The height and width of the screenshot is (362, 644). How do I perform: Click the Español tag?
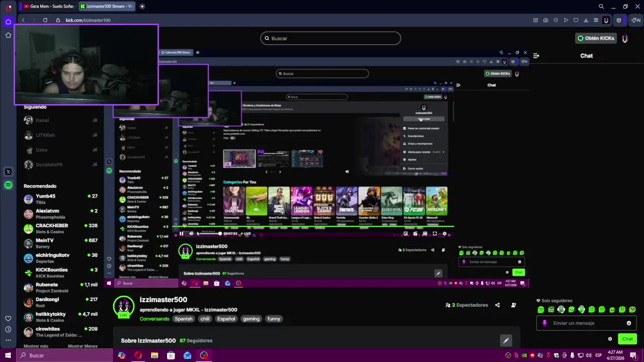coord(226,319)
